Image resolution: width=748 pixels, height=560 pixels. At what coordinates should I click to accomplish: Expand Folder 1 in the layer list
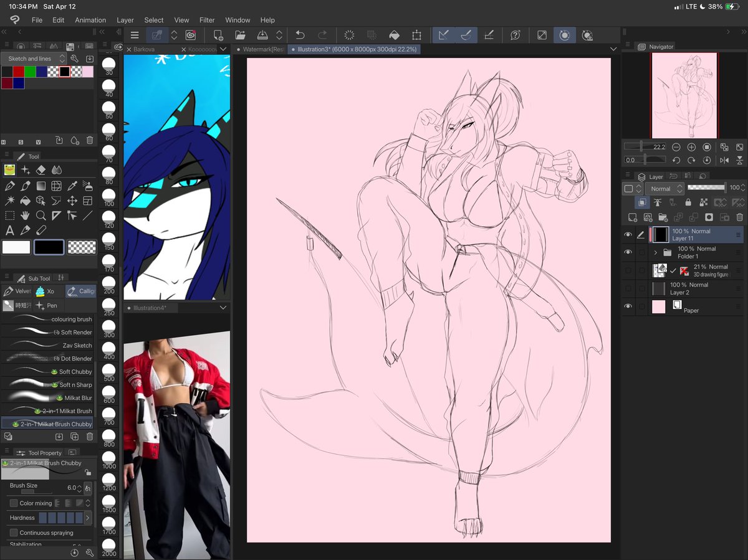point(656,252)
